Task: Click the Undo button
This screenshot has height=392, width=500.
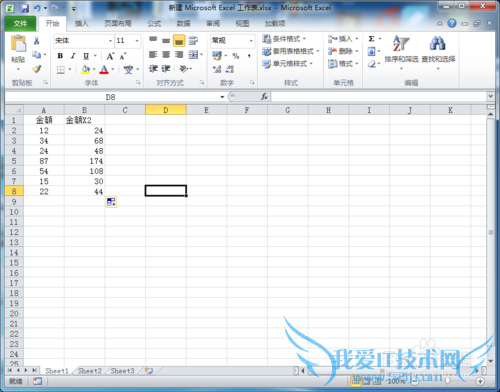Action: tap(37, 8)
